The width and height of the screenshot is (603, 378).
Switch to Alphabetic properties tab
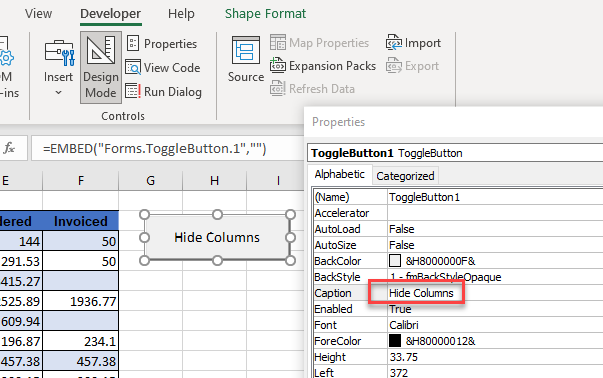pyautogui.click(x=340, y=174)
